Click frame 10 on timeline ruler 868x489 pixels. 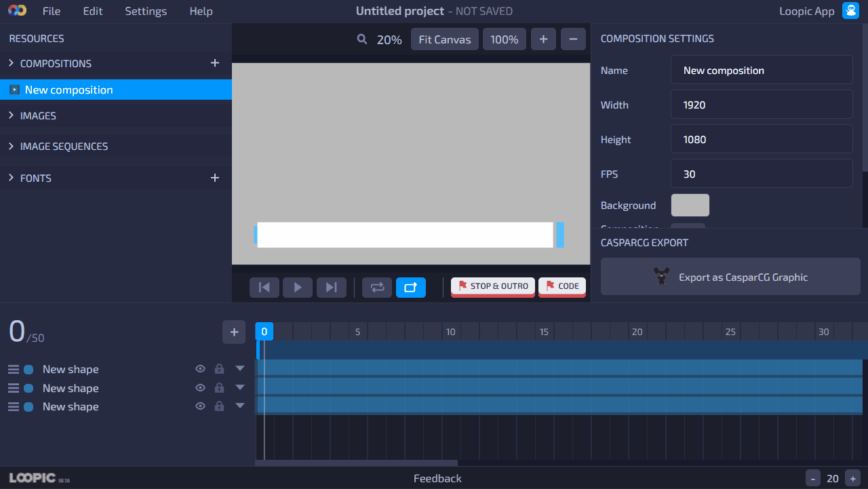point(450,332)
